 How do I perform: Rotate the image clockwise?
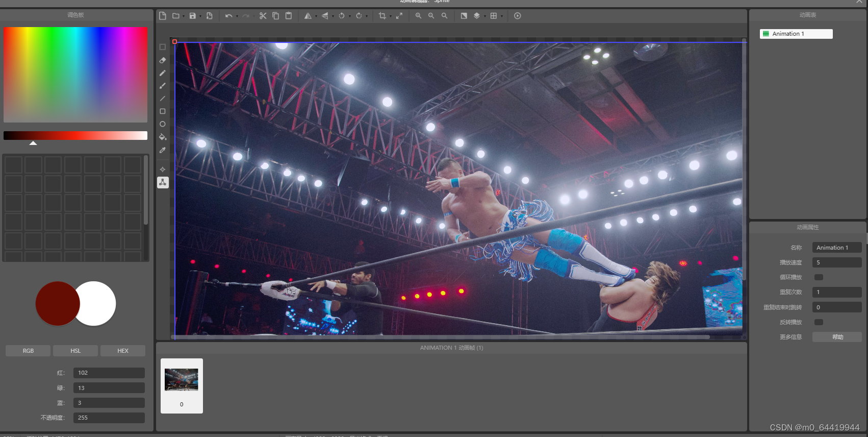click(x=359, y=16)
